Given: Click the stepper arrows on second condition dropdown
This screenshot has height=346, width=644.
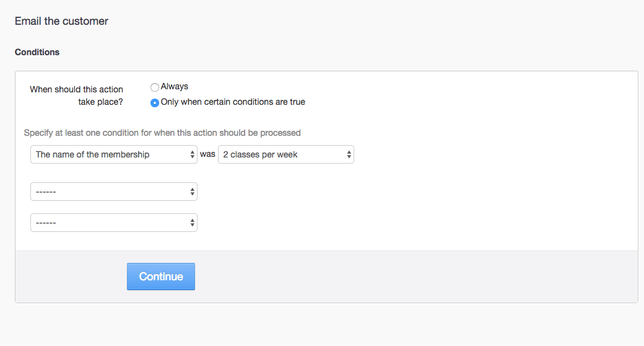Looking at the screenshot, I should tap(192, 192).
